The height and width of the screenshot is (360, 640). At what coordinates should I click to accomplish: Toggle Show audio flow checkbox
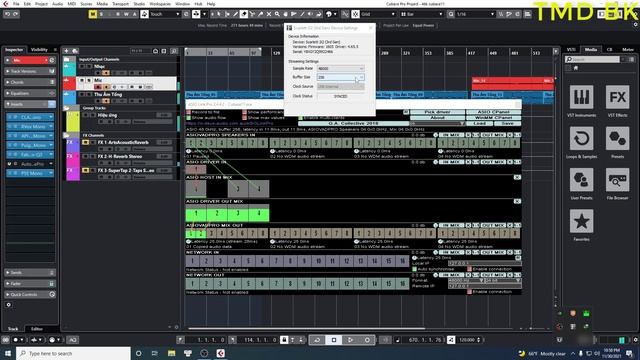point(189,118)
